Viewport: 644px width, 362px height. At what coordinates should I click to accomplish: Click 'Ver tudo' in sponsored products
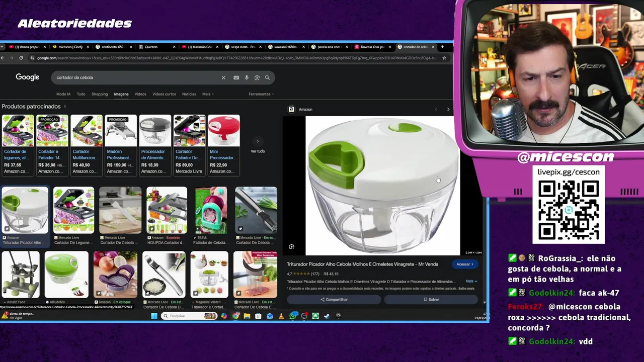(258, 151)
